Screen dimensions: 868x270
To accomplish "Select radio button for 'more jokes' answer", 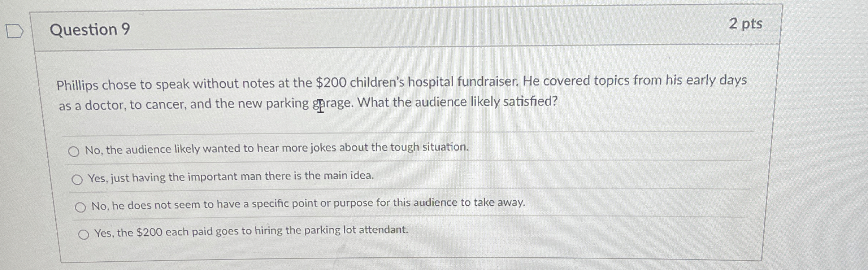I will click(x=75, y=151).
